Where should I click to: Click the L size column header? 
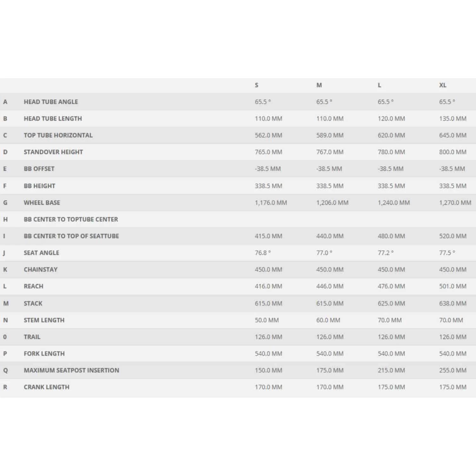pos(379,85)
